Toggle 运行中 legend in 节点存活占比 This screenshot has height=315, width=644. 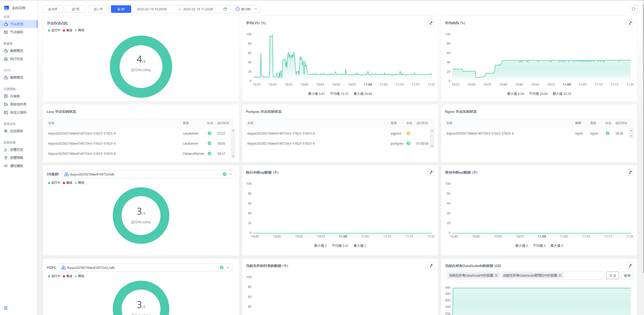(54, 30)
